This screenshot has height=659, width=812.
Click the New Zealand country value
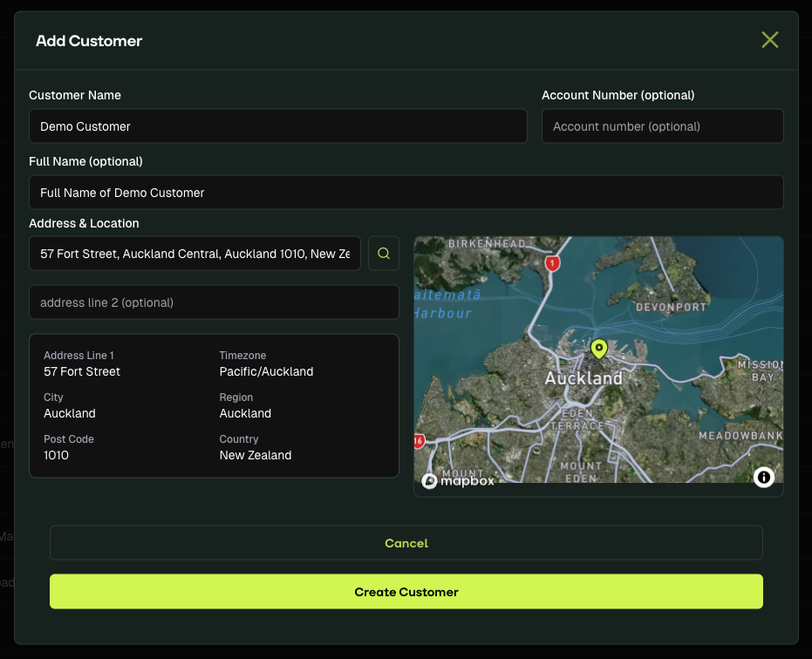256,455
